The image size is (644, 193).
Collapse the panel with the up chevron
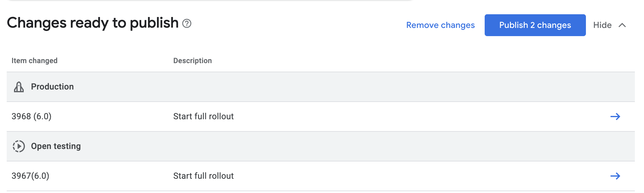tap(622, 25)
